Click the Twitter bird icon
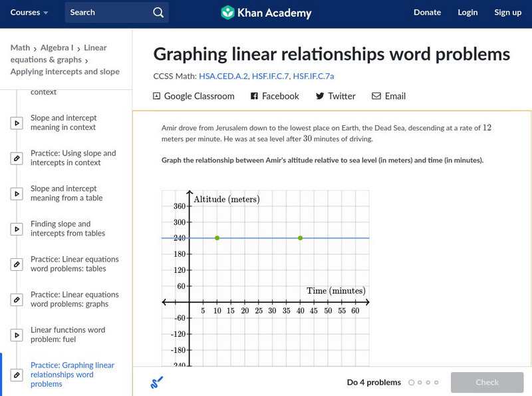 320,96
